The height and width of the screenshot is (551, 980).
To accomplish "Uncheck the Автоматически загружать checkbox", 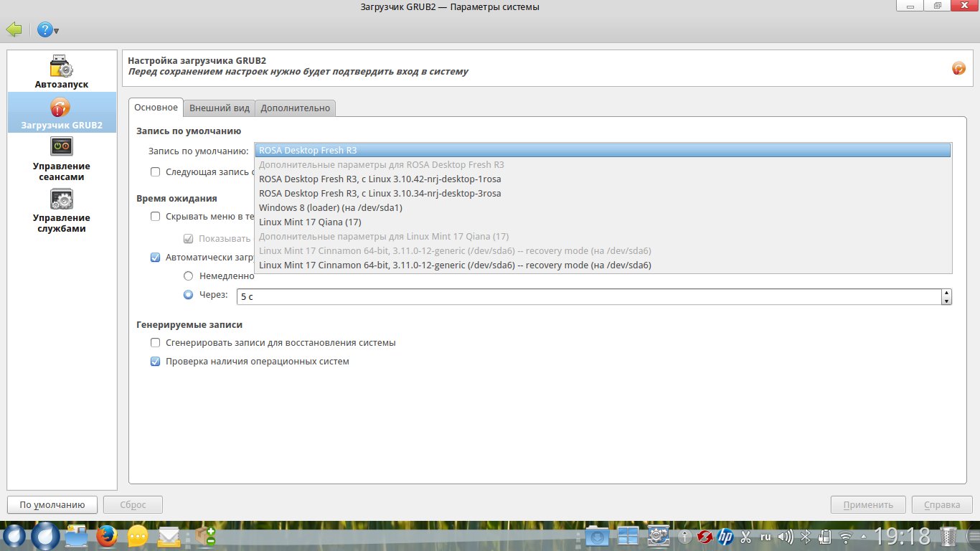I will tap(155, 257).
